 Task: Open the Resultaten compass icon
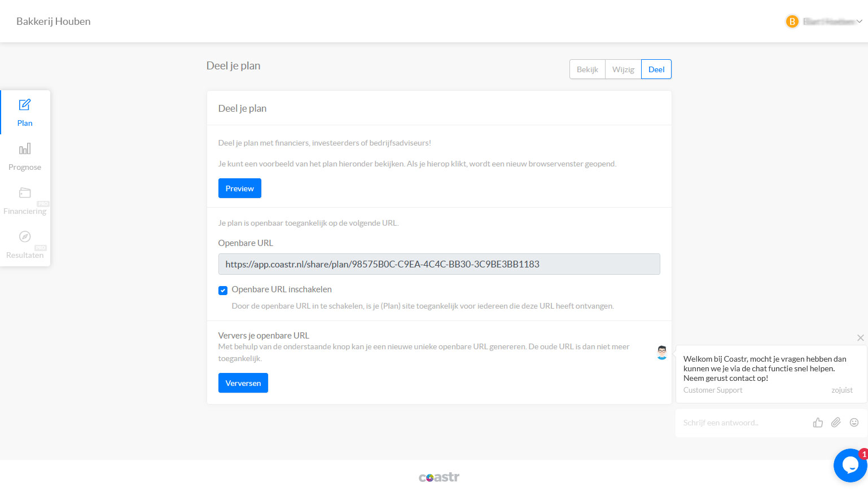coord(25,236)
